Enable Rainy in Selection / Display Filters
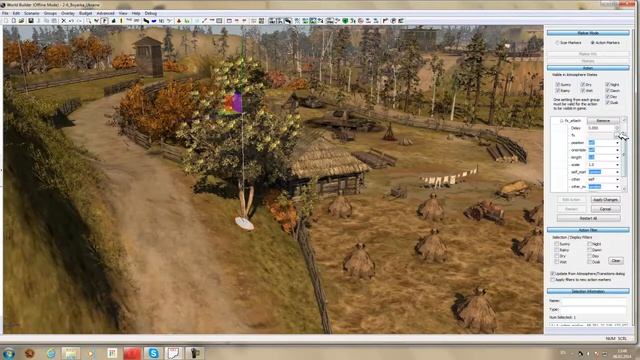This screenshot has height=360, width=640. pyautogui.click(x=557, y=250)
